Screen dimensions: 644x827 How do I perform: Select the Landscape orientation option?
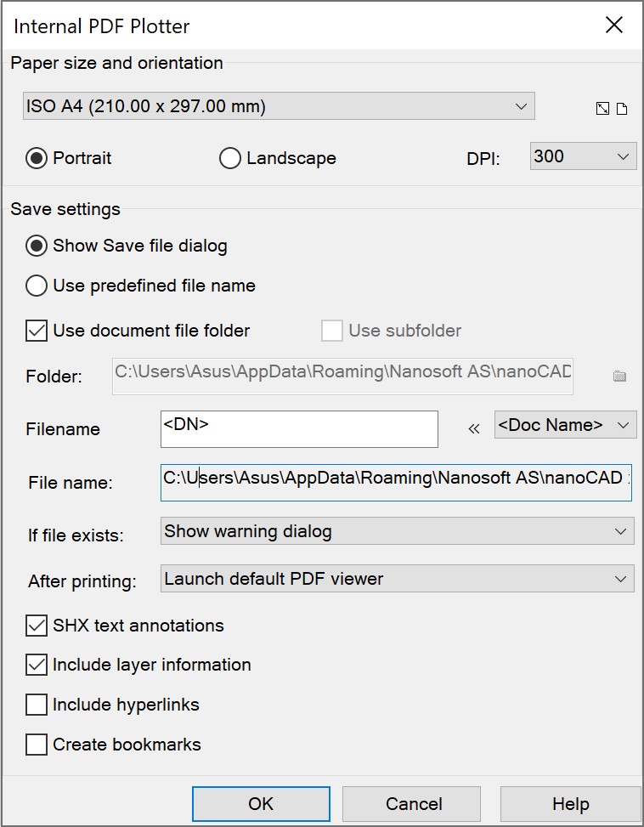click(x=230, y=158)
